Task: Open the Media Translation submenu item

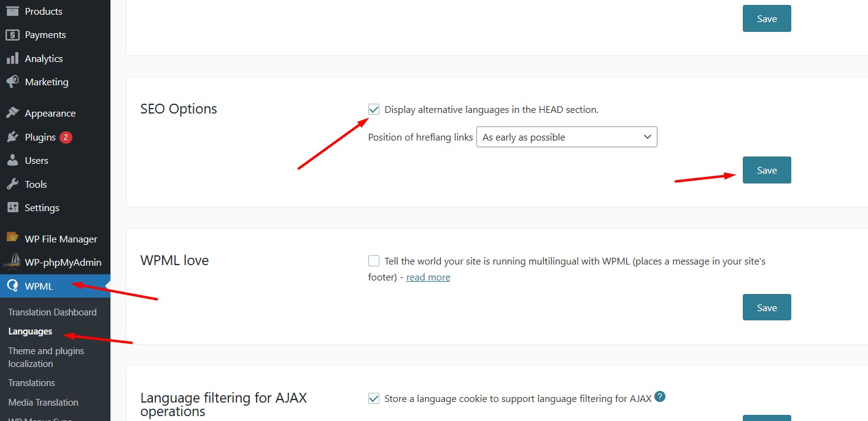Action: coord(43,403)
